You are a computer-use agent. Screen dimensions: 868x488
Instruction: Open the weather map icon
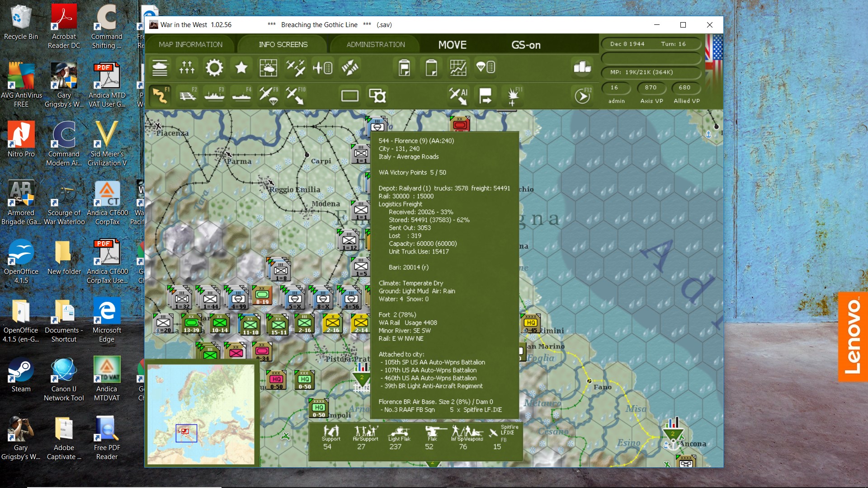269,68
